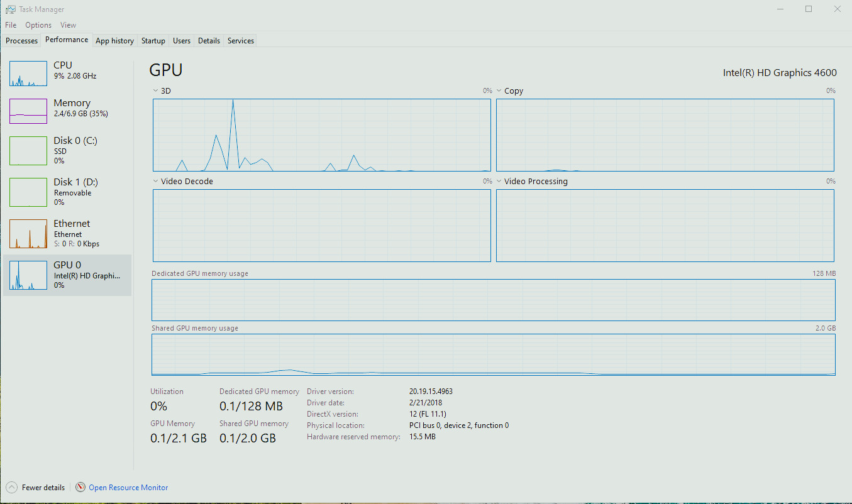Viewport: 852px width, 504px height.
Task: Select the Ethernet activity thumbnail
Action: click(28, 234)
